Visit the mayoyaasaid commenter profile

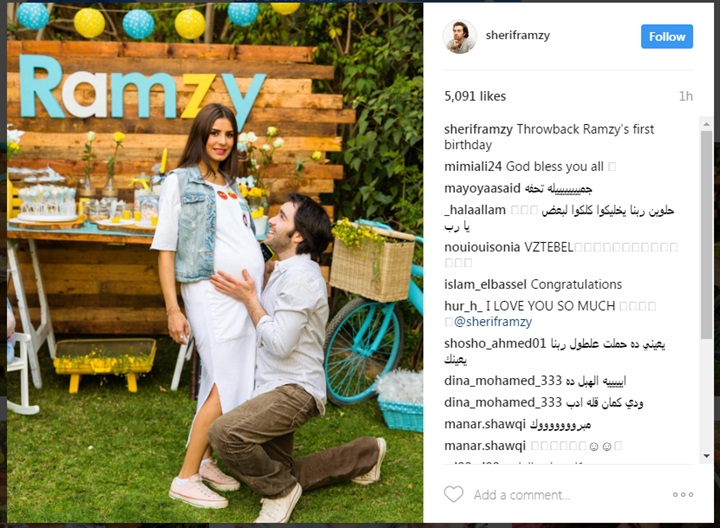(x=482, y=189)
